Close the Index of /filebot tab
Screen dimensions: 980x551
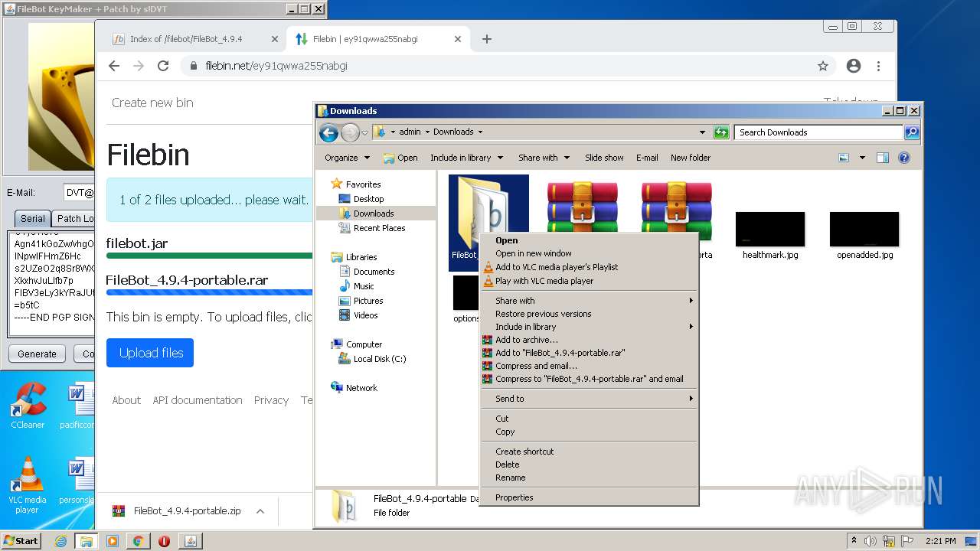coord(275,39)
